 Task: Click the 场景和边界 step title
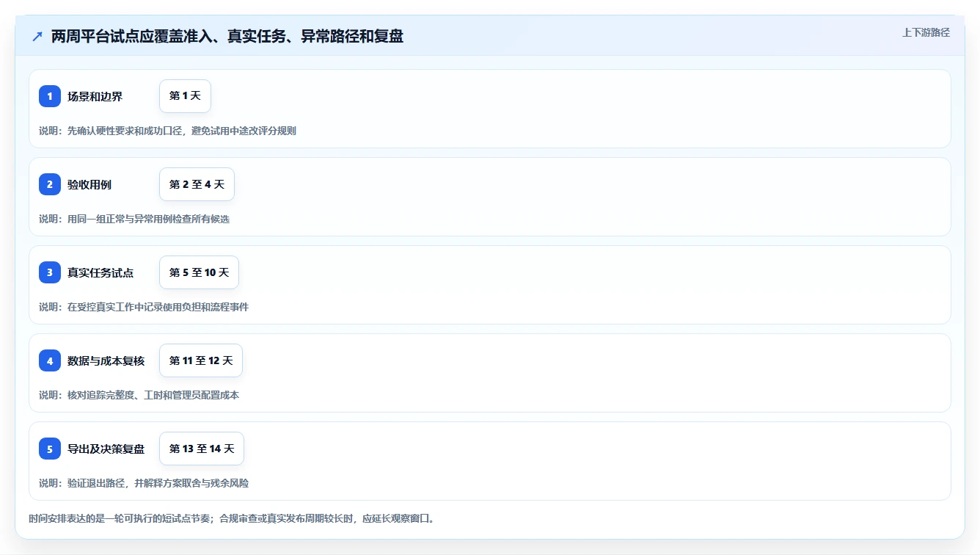point(95,96)
